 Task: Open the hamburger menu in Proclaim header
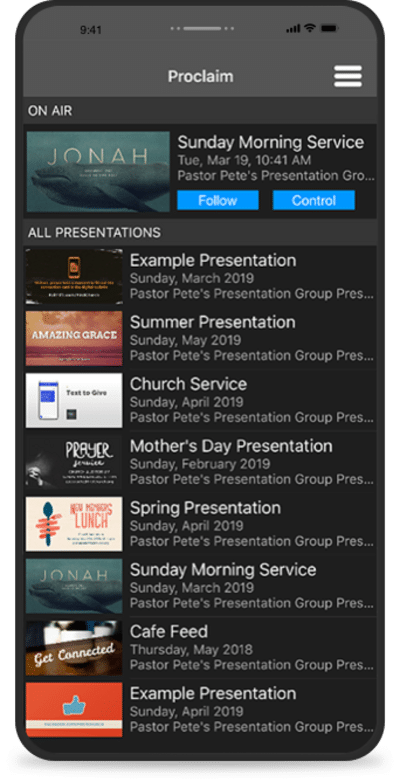(348, 76)
